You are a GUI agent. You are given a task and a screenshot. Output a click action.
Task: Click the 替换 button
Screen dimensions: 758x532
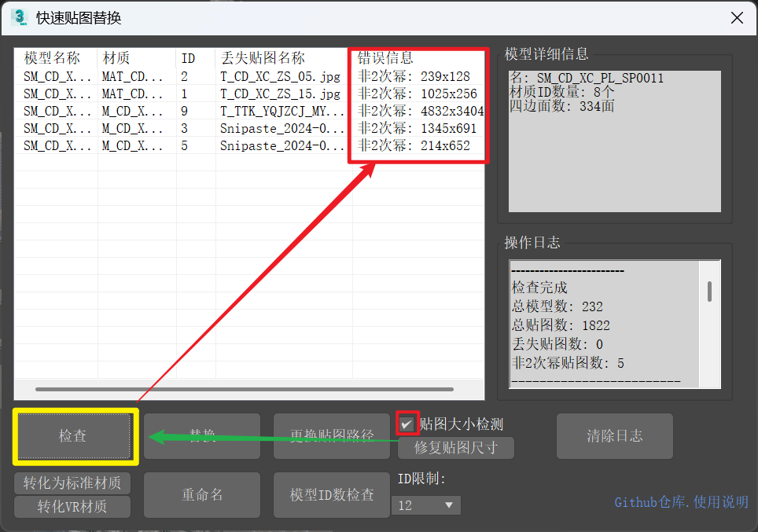click(201, 435)
